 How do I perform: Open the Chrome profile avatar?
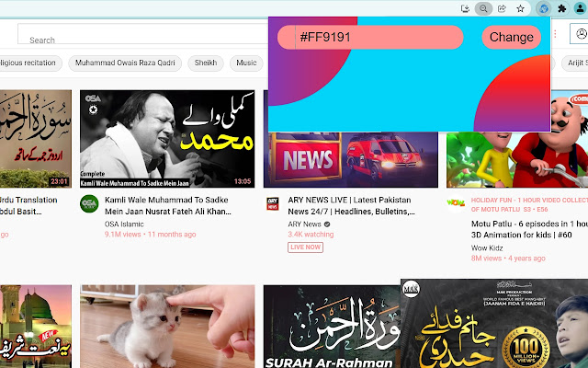click(580, 8)
